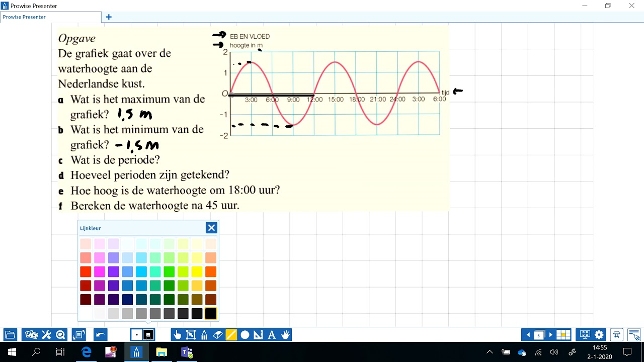Open the media gallery images icon
Screen dimensions: 644x362
(32, 335)
